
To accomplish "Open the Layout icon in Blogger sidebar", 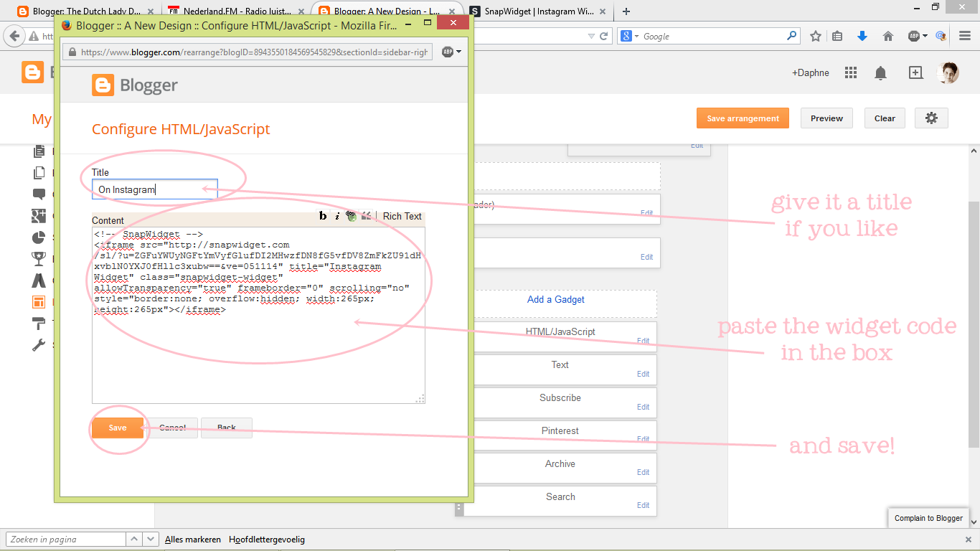I will [39, 301].
